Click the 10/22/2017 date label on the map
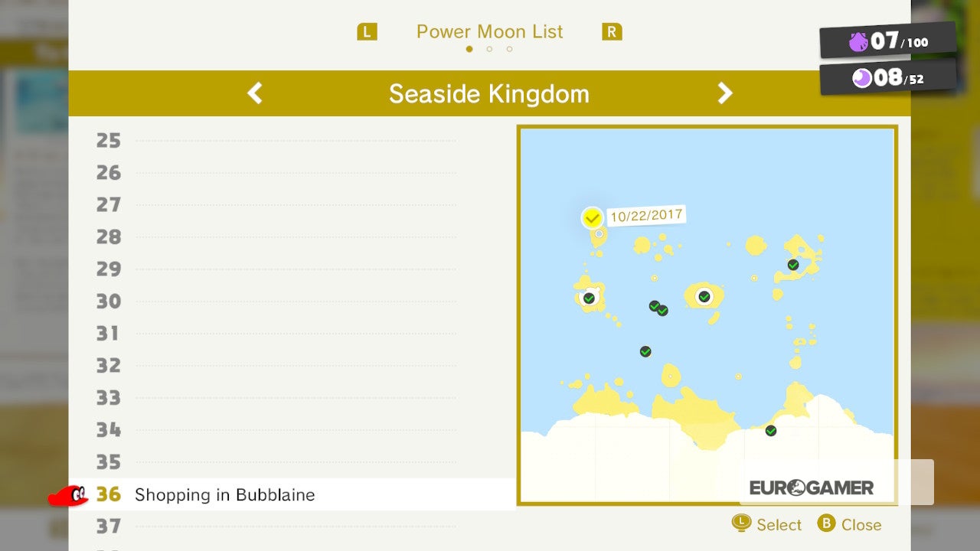 pyautogui.click(x=646, y=216)
